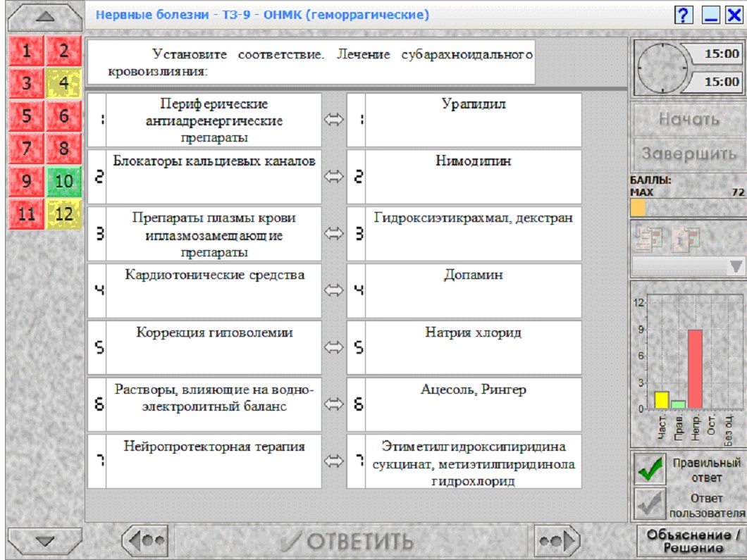Toggle Ответ пользователя gray checkmark
This screenshot has height=560, width=747.
pyautogui.click(x=650, y=504)
